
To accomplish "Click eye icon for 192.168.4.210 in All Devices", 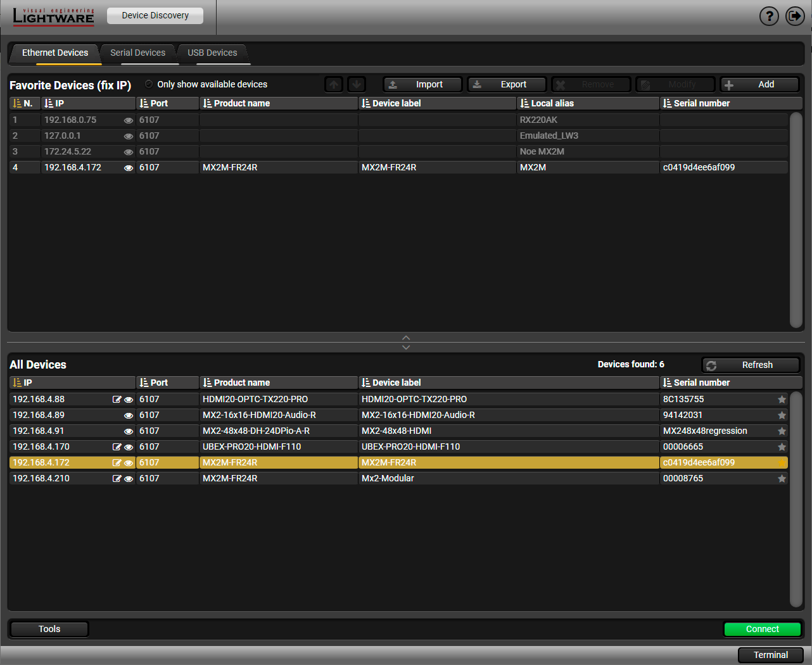I will [x=129, y=479].
